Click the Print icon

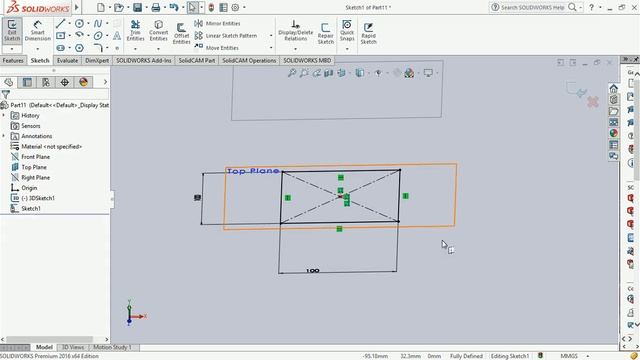(156, 7)
